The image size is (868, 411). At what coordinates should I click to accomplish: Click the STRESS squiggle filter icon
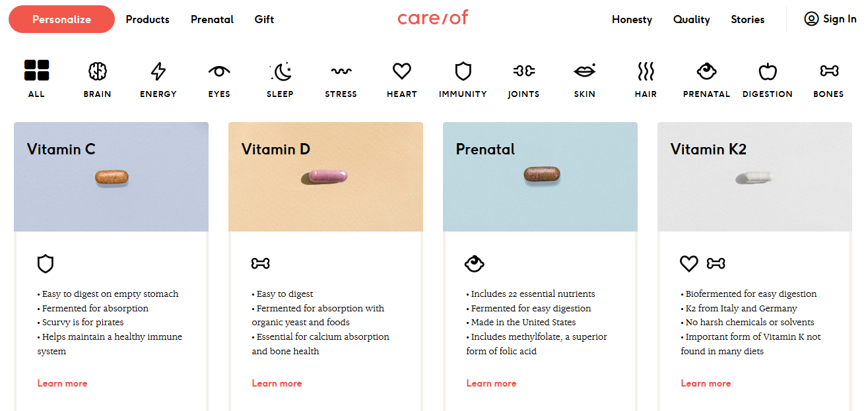tap(341, 71)
